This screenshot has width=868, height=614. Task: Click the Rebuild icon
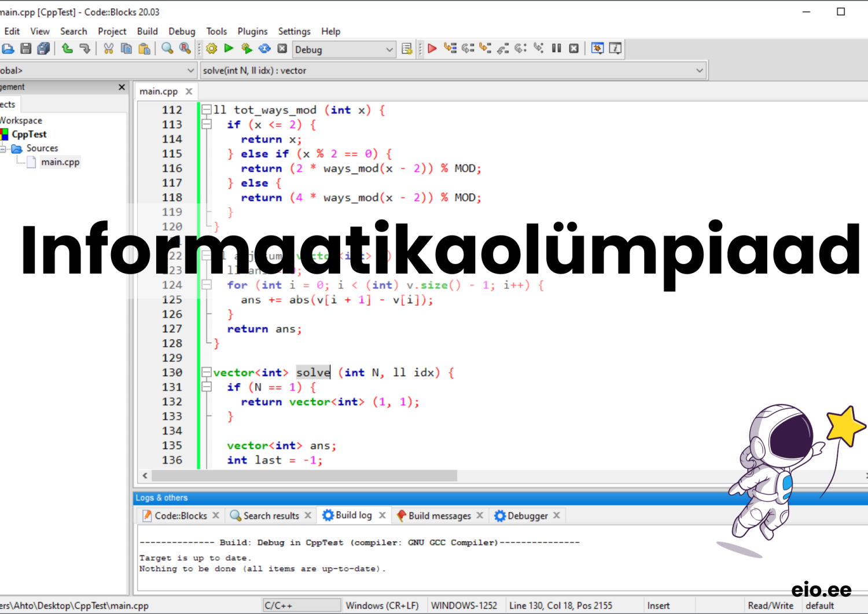pos(264,49)
